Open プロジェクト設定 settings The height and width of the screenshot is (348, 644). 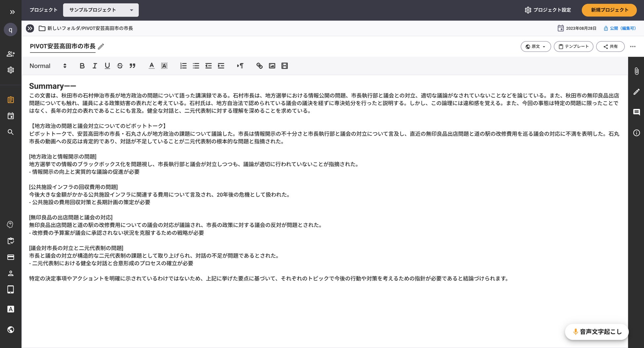[x=548, y=10]
